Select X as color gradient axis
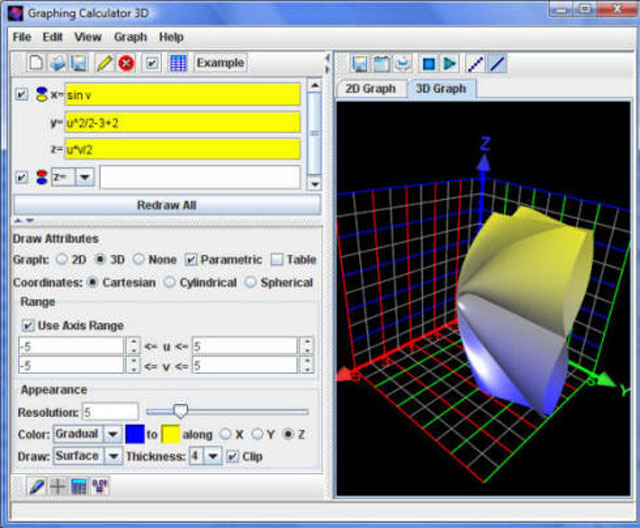The image size is (640, 528). (x=225, y=434)
